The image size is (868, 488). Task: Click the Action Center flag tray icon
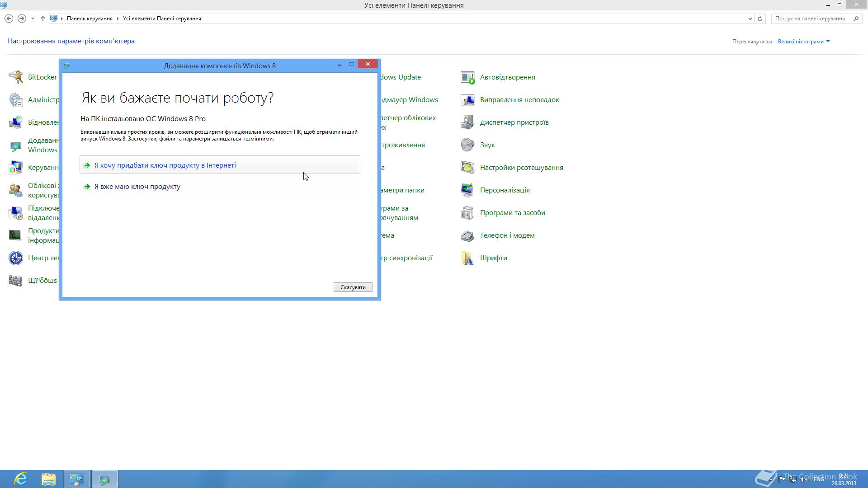[x=782, y=479]
